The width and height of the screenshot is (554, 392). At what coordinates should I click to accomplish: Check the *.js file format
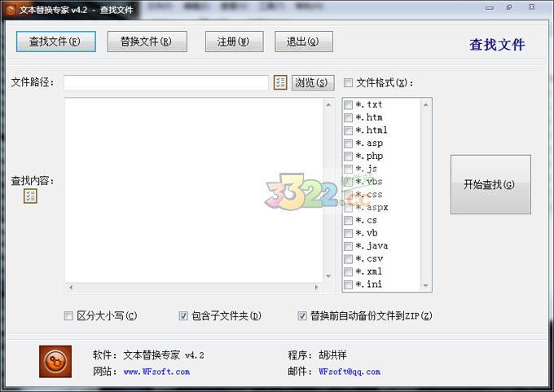(348, 169)
